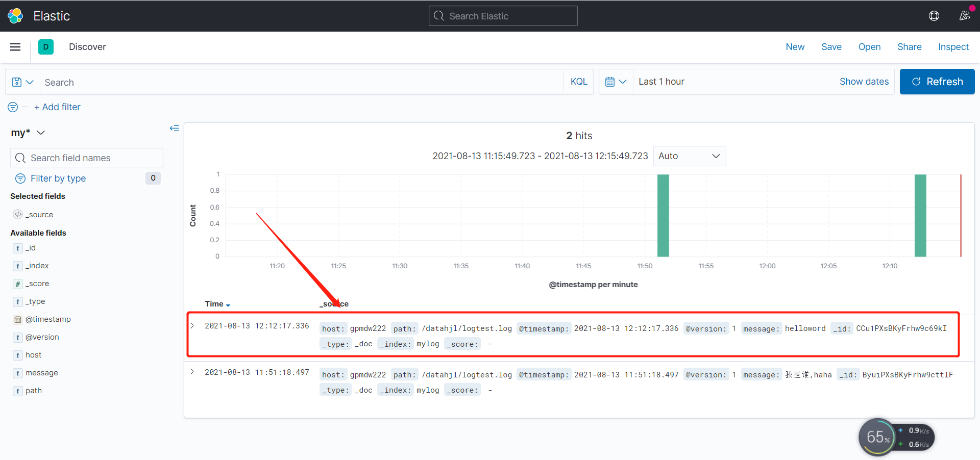980x460 pixels.
Task: Click the histogram bar near 11:50
Action: coord(663,215)
